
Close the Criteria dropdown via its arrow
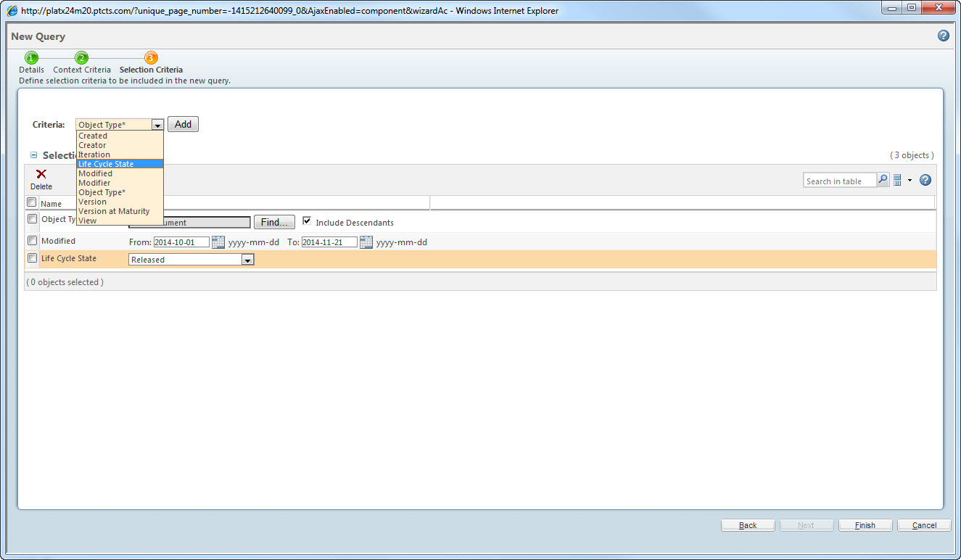(157, 125)
